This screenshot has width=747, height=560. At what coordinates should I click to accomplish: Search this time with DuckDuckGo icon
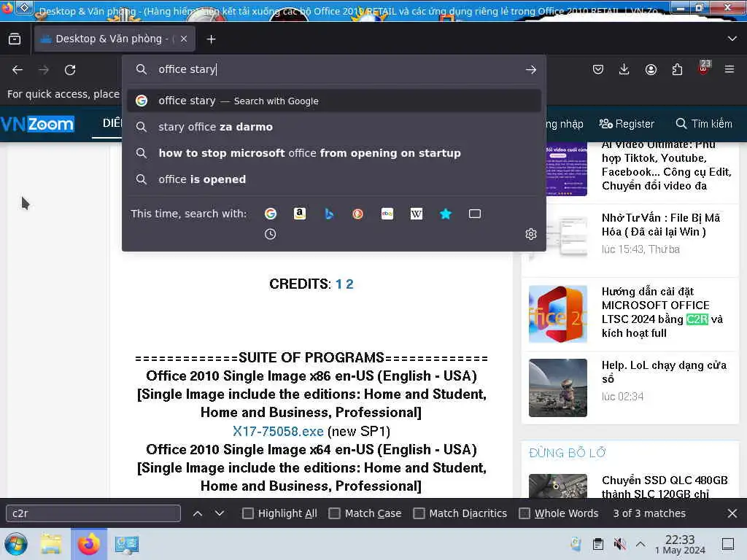click(x=357, y=214)
